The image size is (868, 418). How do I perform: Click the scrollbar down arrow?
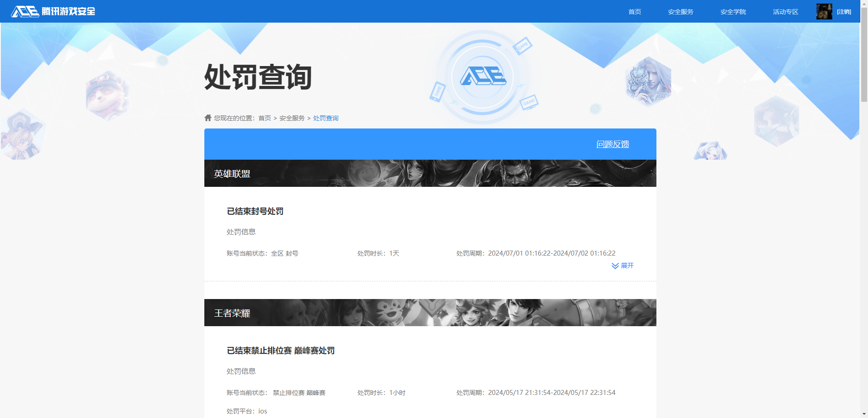pos(864,414)
